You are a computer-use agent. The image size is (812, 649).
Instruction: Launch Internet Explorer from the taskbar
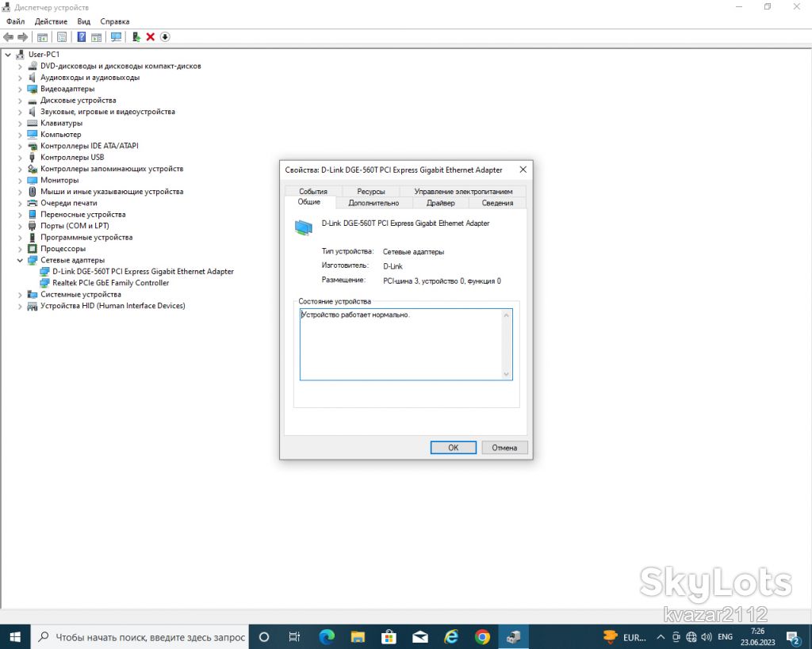pyautogui.click(x=451, y=636)
